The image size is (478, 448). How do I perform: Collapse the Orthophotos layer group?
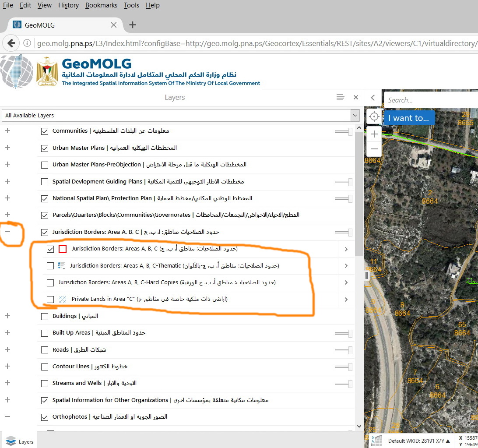coord(7,416)
